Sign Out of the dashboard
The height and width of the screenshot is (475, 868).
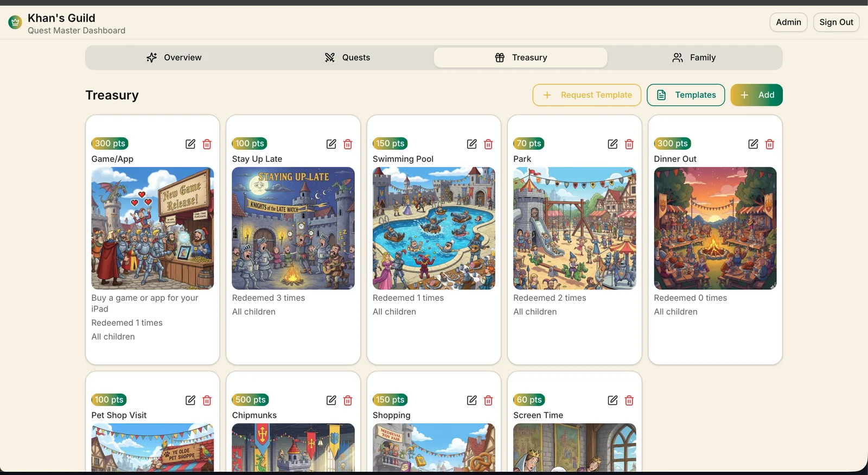pos(836,22)
